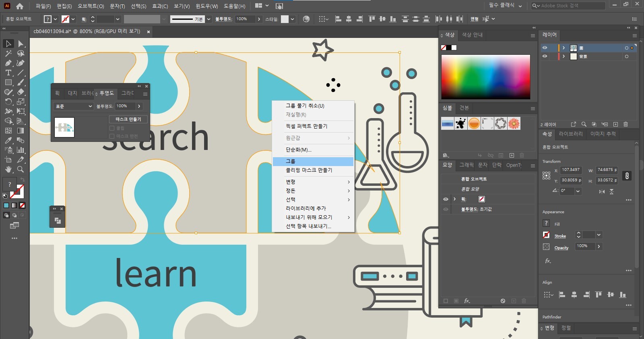Click the 마스크 만들기 button

click(x=128, y=119)
